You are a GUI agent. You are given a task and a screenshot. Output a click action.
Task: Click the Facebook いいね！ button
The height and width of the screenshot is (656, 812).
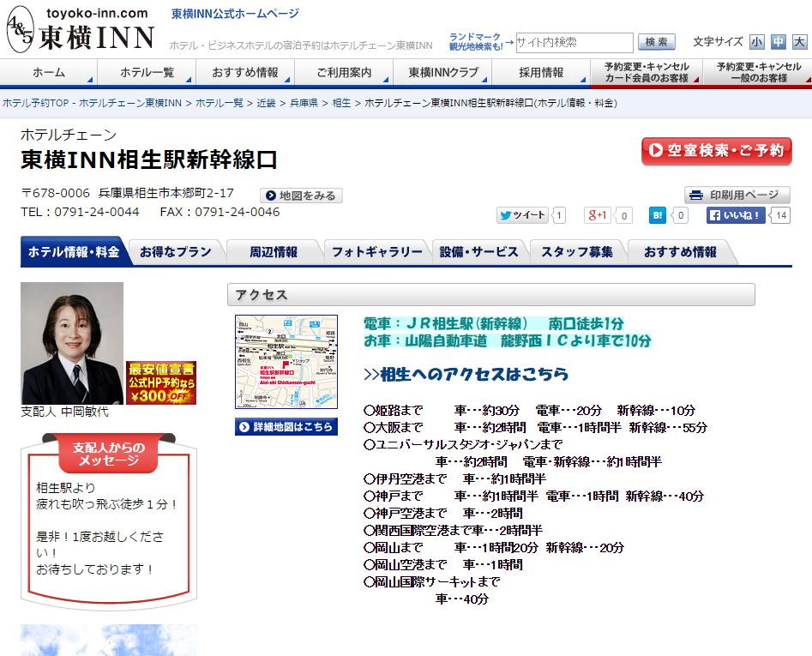point(736,215)
